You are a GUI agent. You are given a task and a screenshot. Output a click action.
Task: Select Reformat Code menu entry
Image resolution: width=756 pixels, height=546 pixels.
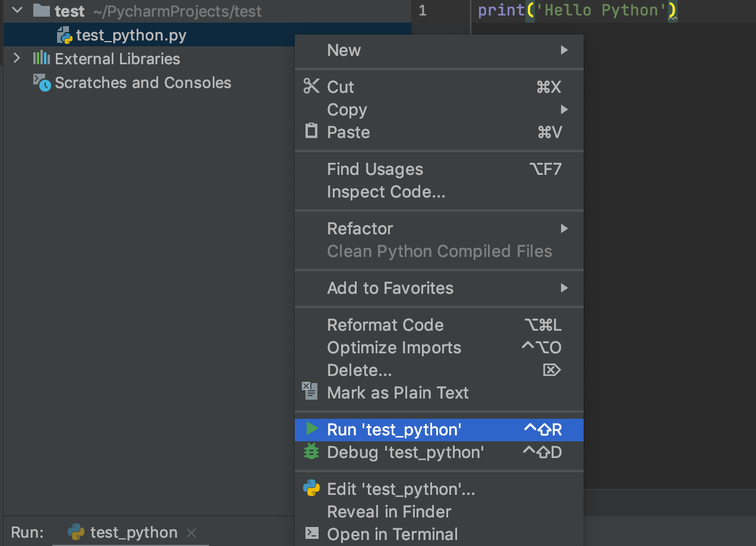click(385, 325)
